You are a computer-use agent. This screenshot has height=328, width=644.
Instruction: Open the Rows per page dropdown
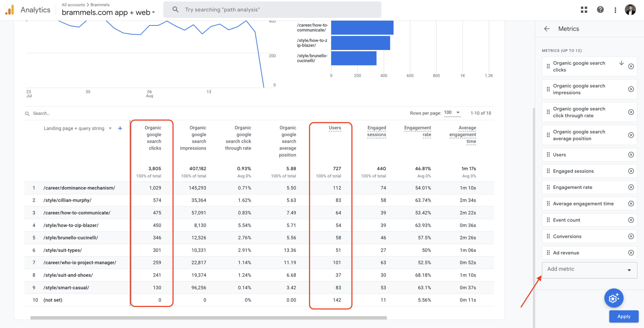point(452,113)
